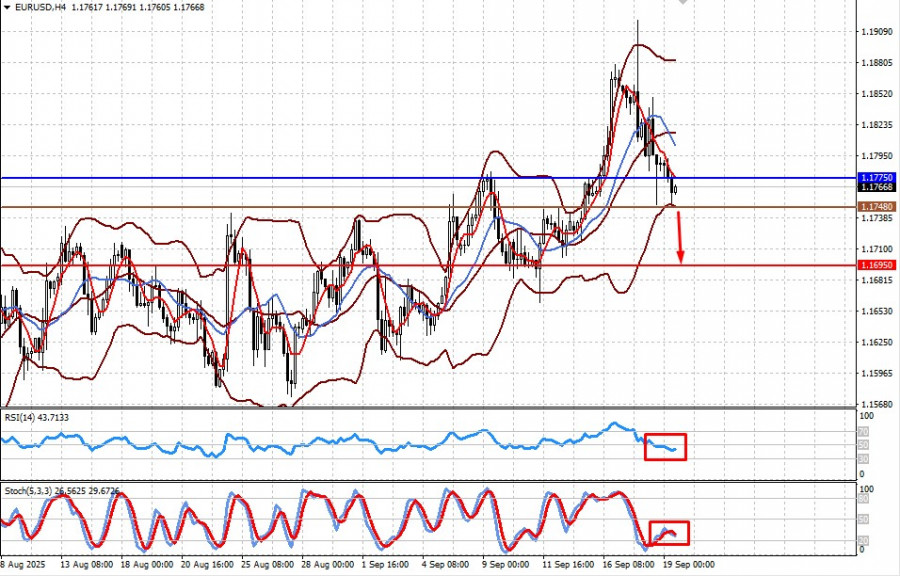Click the 100 level on Stochastic scale
900x576 pixels.
[868, 490]
